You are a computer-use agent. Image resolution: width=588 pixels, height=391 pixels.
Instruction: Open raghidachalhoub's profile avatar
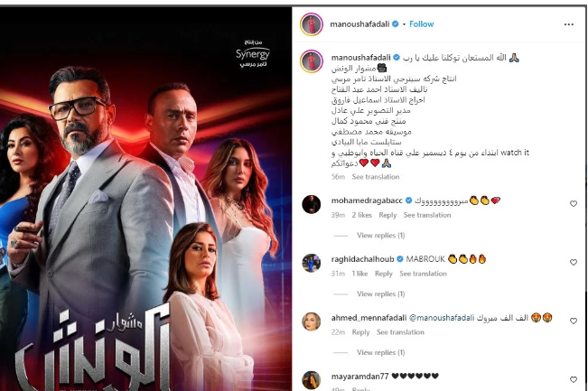[312, 263]
